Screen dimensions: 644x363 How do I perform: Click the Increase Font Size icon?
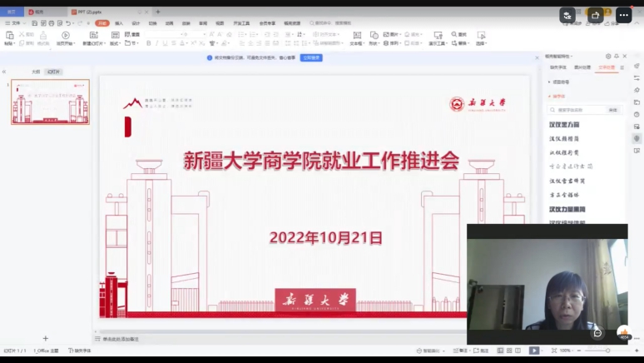[x=212, y=34]
